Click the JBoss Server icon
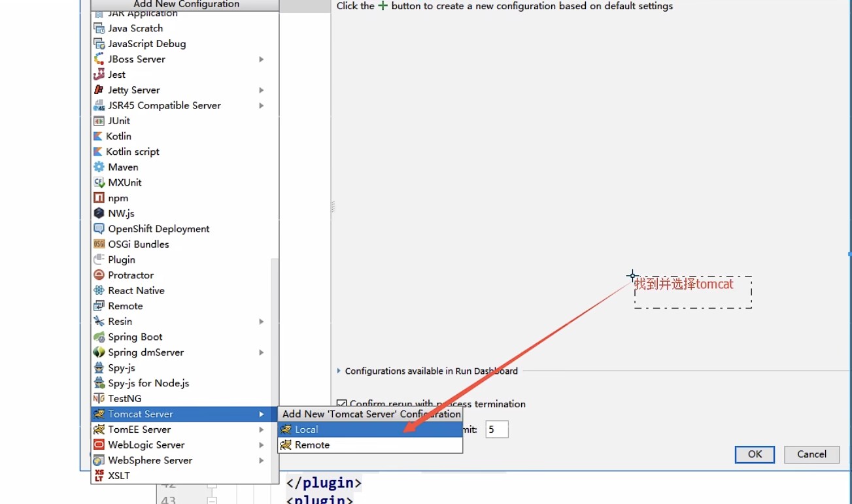This screenshot has width=852, height=504. 99,59
